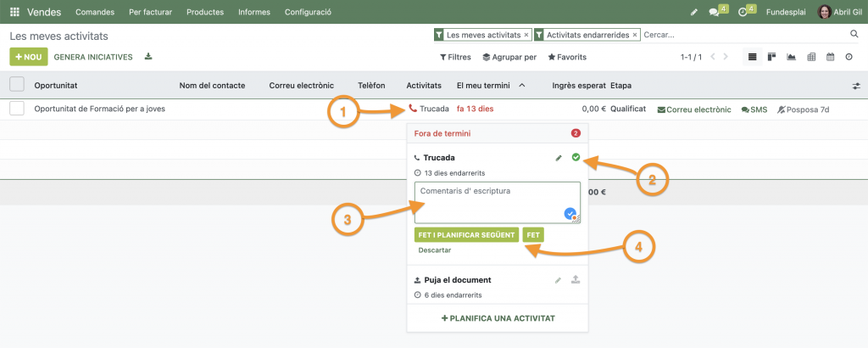The width and height of the screenshot is (868, 348).
Task: Edit the Trucada activity with pencil icon
Action: tap(558, 158)
